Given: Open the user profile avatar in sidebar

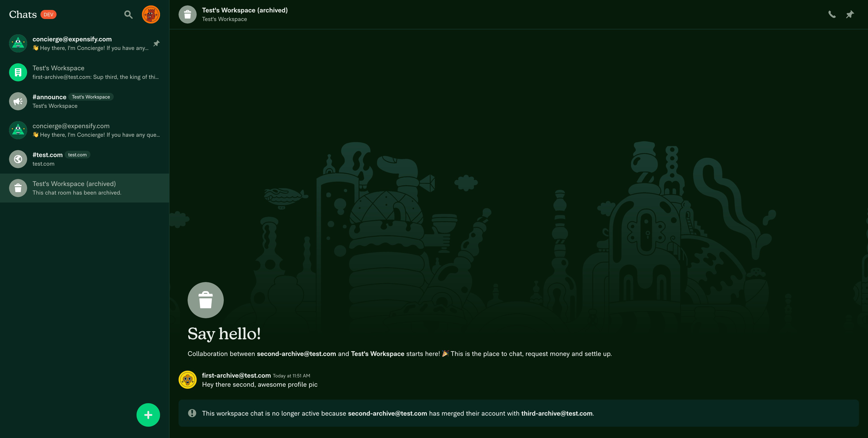Looking at the screenshot, I should point(151,14).
